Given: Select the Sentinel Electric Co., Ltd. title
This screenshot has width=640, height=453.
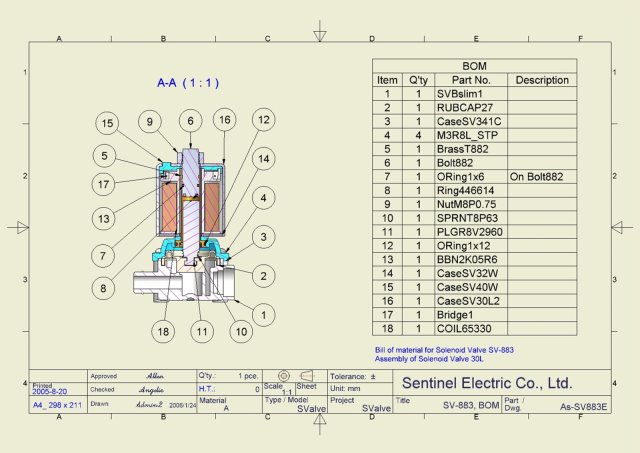Looking at the screenshot, I should pyautogui.click(x=486, y=383).
